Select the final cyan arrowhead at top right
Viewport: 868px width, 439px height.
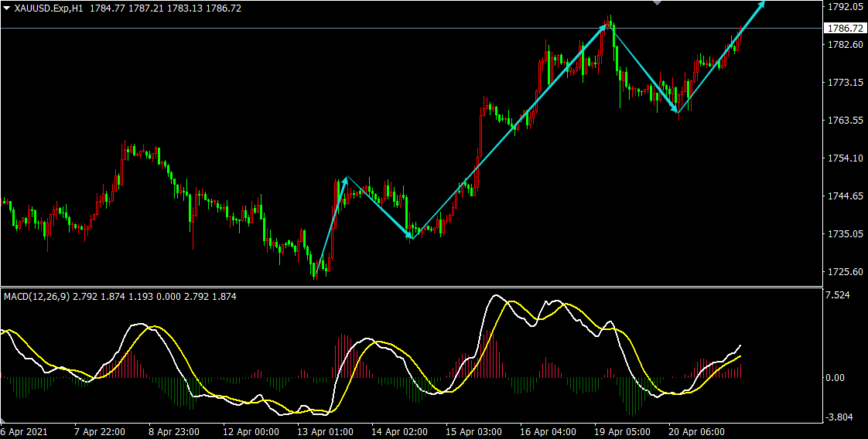pos(762,5)
